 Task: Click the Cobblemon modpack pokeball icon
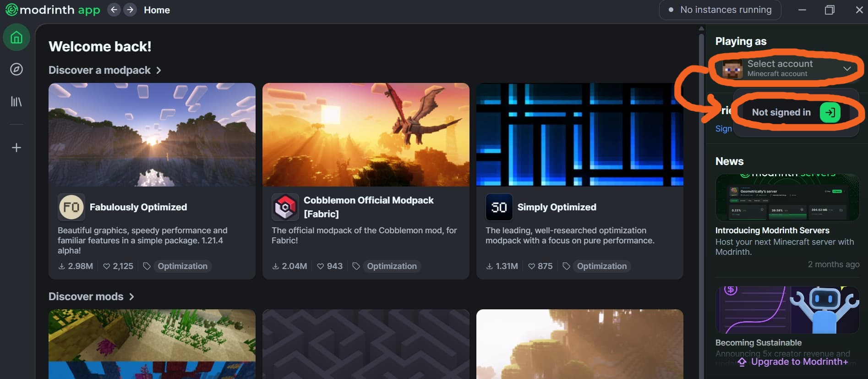(285, 207)
